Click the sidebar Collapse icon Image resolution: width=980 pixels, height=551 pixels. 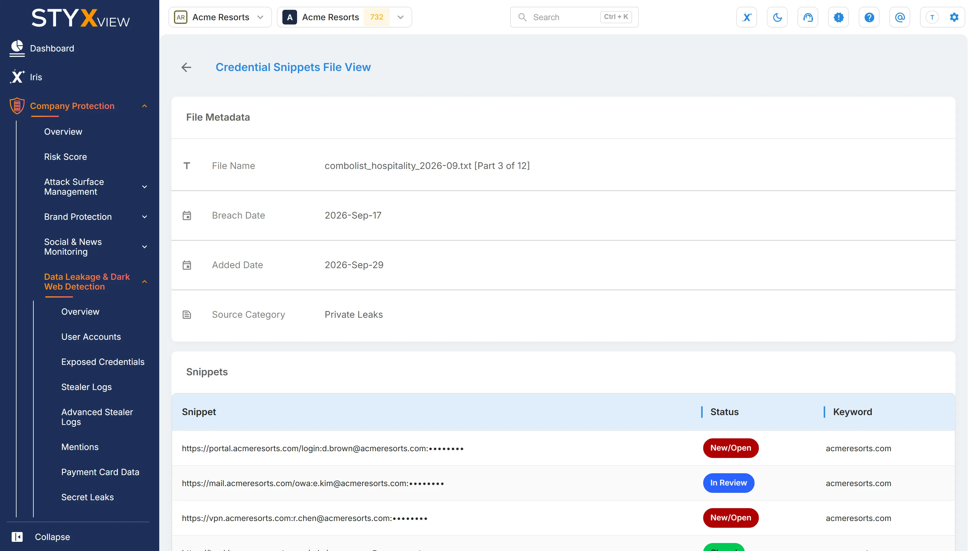tap(17, 537)
